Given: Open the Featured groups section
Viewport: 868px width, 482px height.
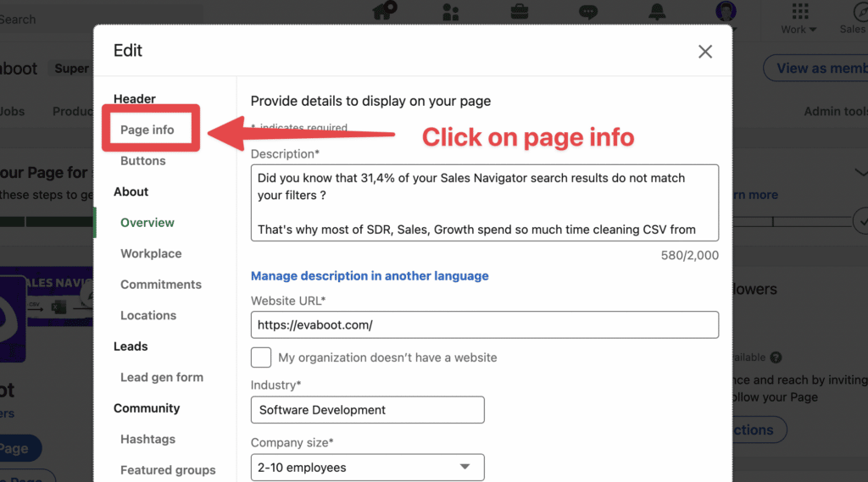Looking at the screenshot, I should [x=168, y=470].
